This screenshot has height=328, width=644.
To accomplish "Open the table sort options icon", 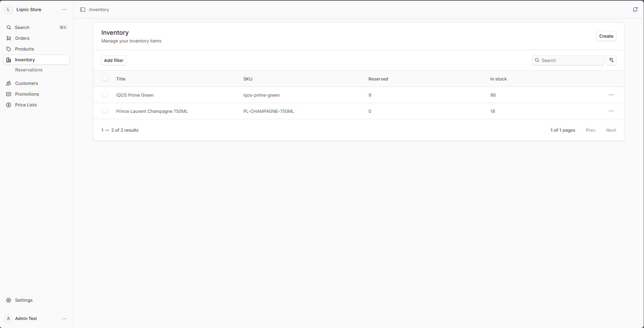I will point(611,60).
